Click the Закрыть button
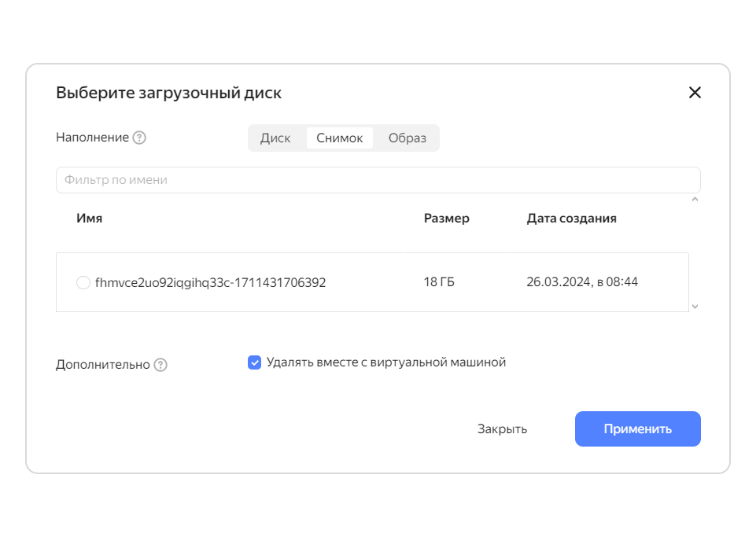 [502, 429]
